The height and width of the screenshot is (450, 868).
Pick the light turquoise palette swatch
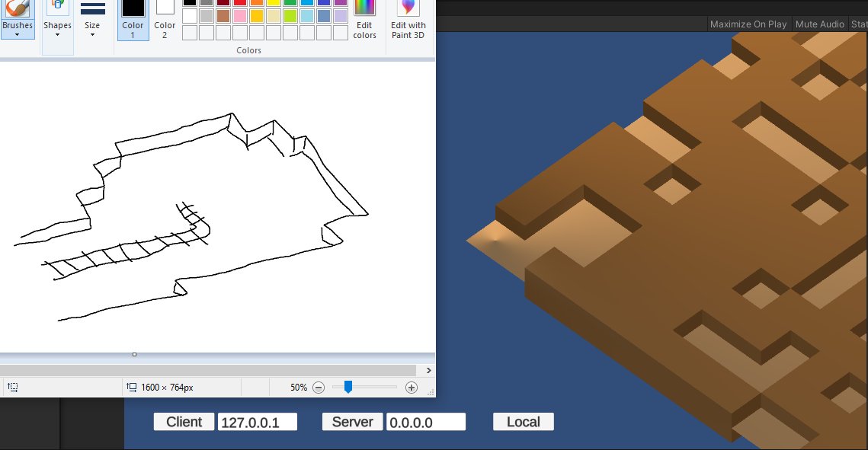click(307, 16)
